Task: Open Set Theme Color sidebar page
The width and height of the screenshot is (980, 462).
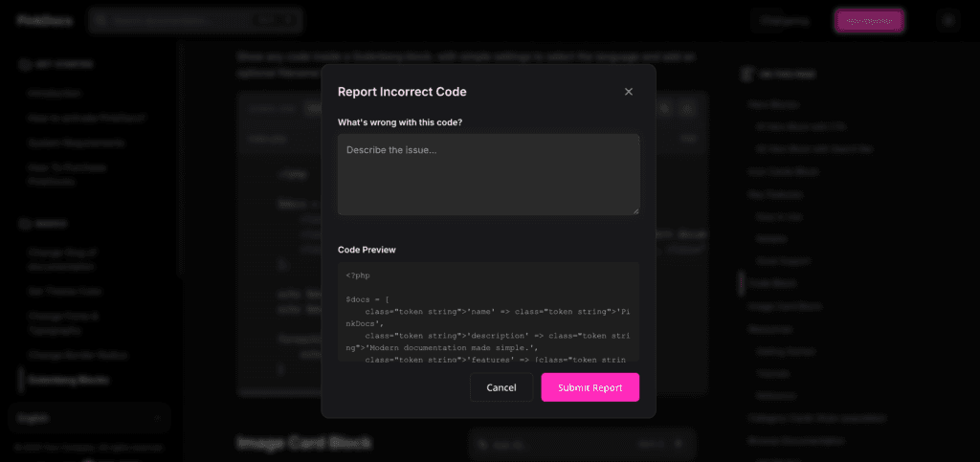Action: pos(64,291)
